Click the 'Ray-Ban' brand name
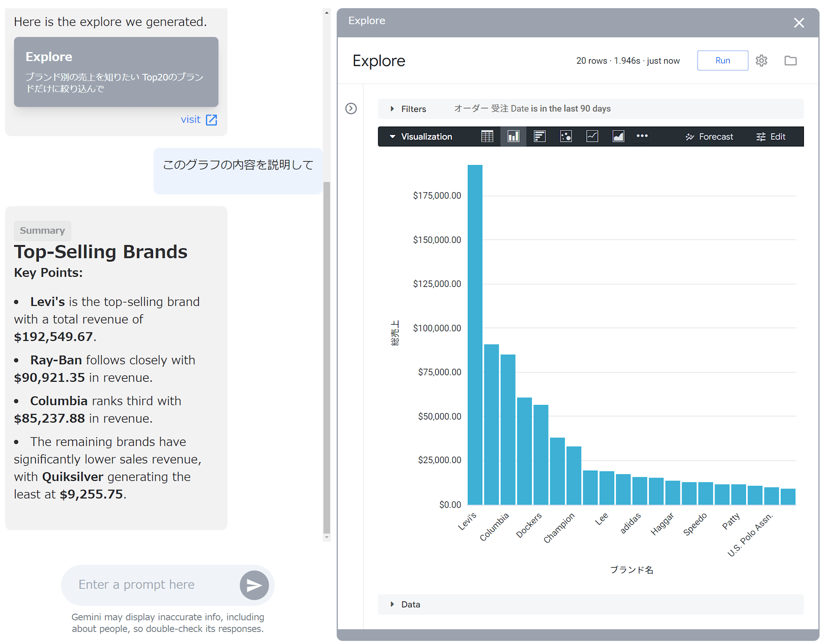The width and height of the screenshot is (825, 644). click(x=56, y=360)
